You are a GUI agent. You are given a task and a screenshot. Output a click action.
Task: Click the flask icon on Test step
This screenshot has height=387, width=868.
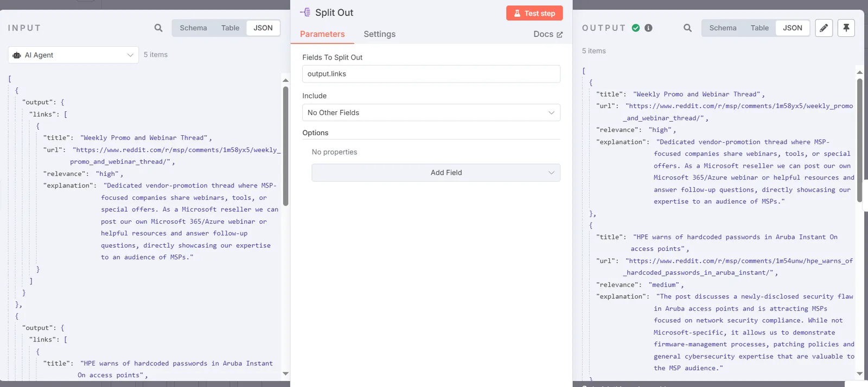click(x=517, y=13)
